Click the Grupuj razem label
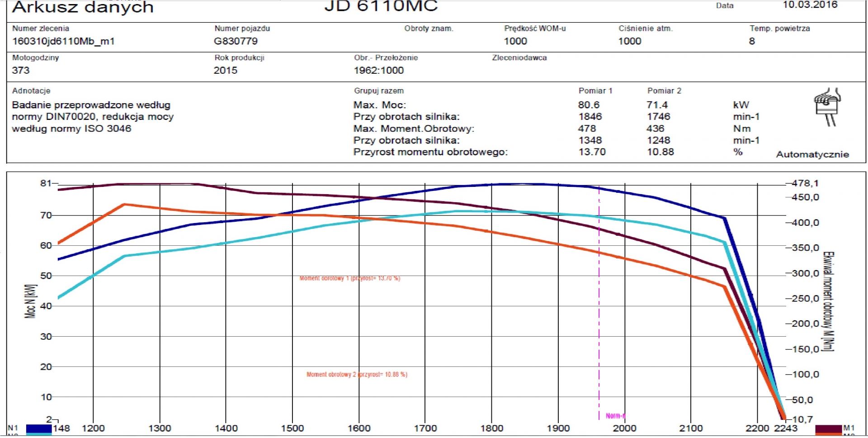The width and height of the screenshot is (868, 438). click(x=378, y=90)
